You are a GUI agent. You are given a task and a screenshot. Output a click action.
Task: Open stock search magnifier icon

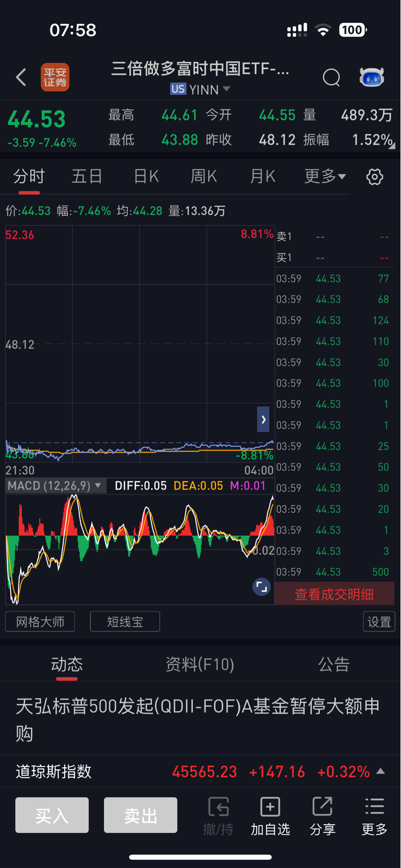[331, 78]
